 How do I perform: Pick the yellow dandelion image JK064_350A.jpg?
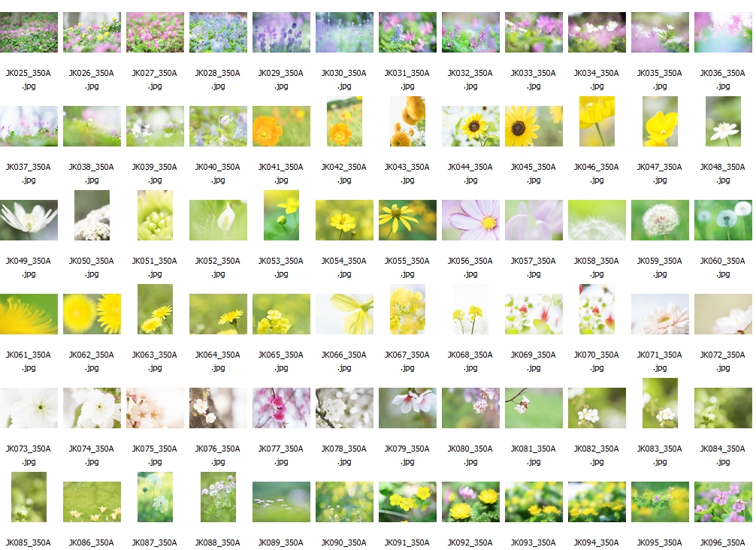coord(218,314)
